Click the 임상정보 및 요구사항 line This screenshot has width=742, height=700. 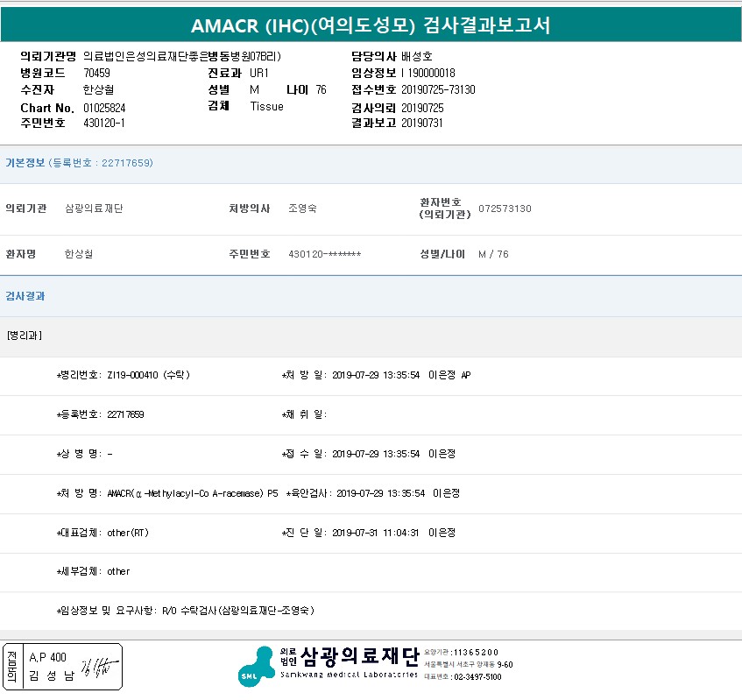tap(185, 610)
